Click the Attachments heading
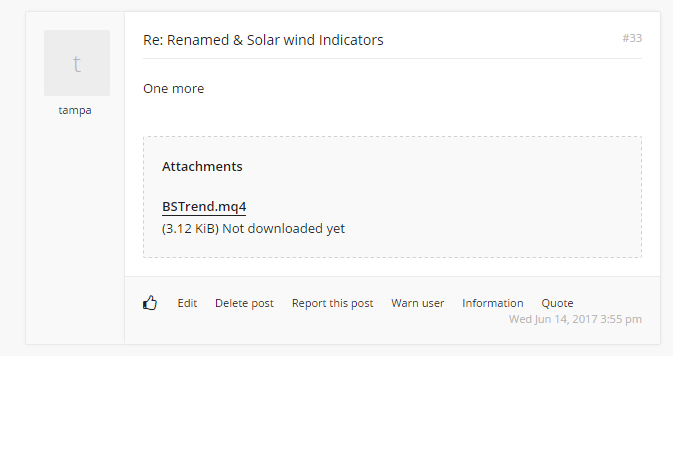The image size is (673, 460). coord(202,167)
